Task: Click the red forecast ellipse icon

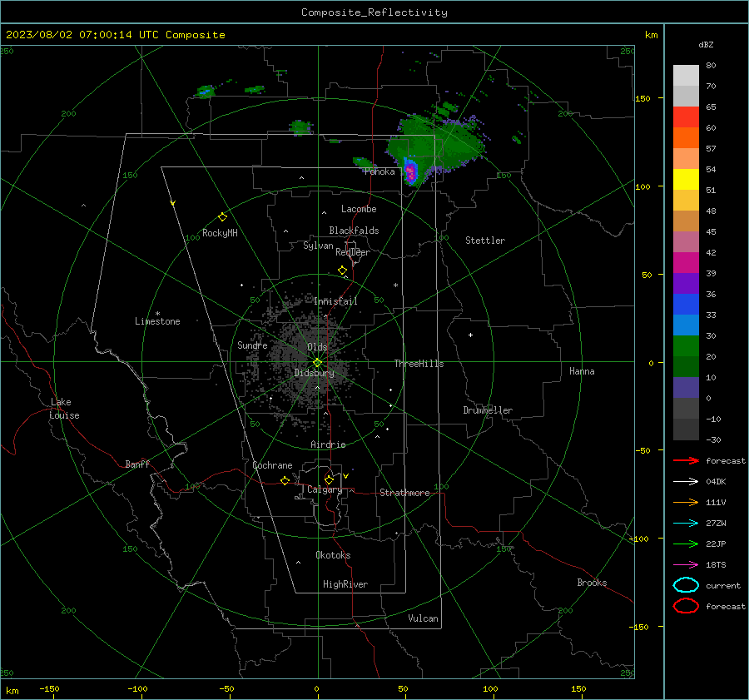Action: [x=686, y=606]
